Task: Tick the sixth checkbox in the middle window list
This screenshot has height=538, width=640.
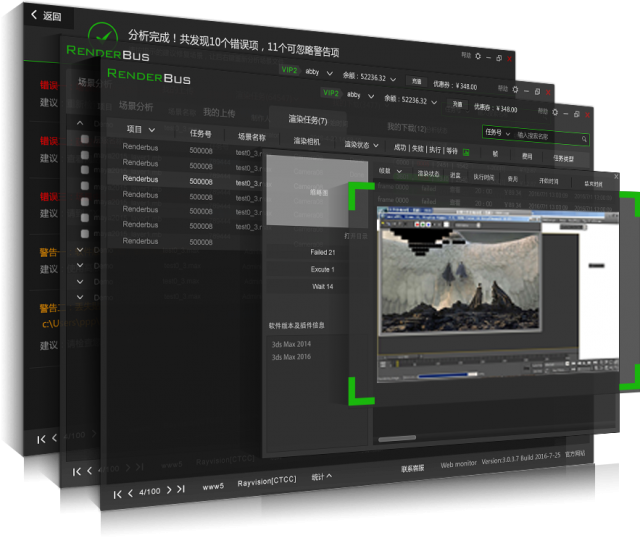Action: tap(84, 218)
